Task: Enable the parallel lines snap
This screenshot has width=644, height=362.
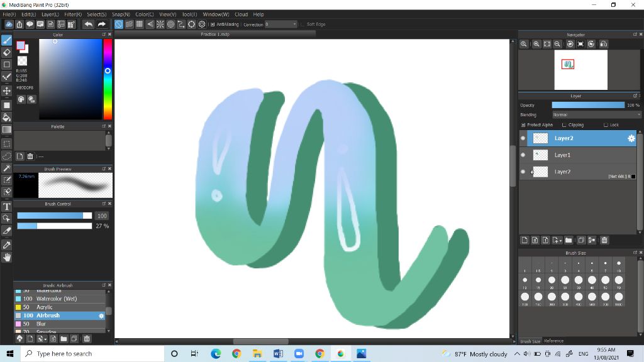Action: pos(129,25)
